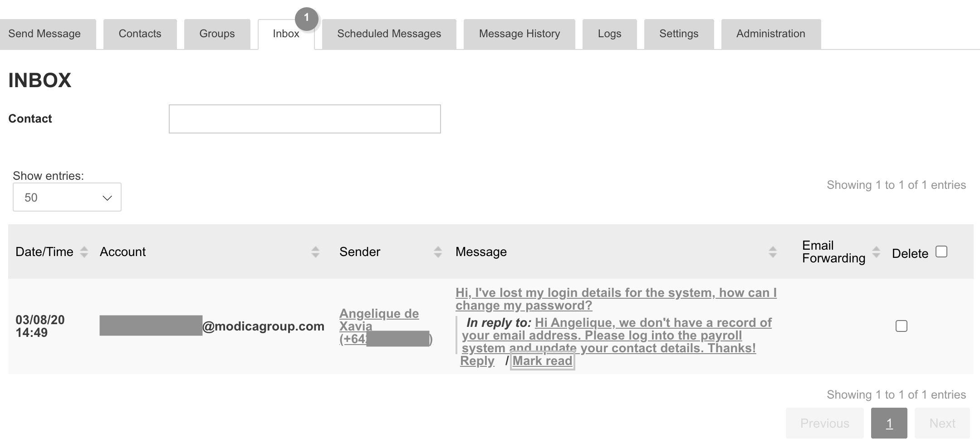Mark the message as read
Viewport: 980px width, 444px height.
point(542,361)
